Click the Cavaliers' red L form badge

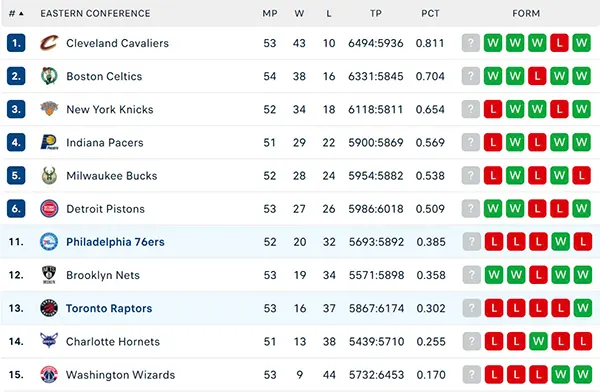559,43
